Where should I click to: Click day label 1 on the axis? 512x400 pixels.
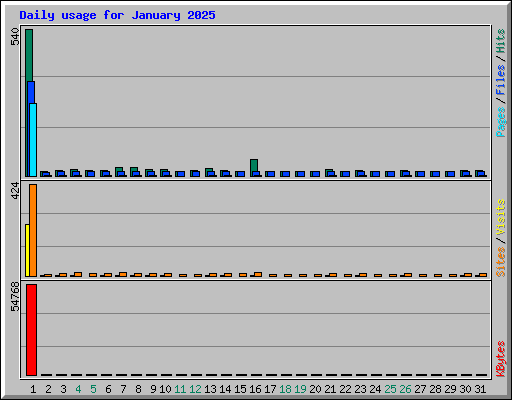tap(33, 389)
